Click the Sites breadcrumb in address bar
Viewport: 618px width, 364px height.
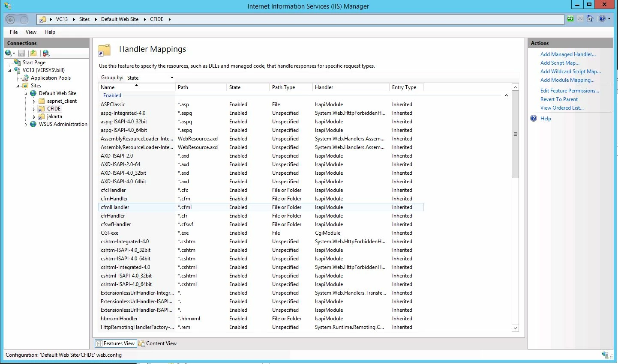pyautogui.click(x=84, y=19)
